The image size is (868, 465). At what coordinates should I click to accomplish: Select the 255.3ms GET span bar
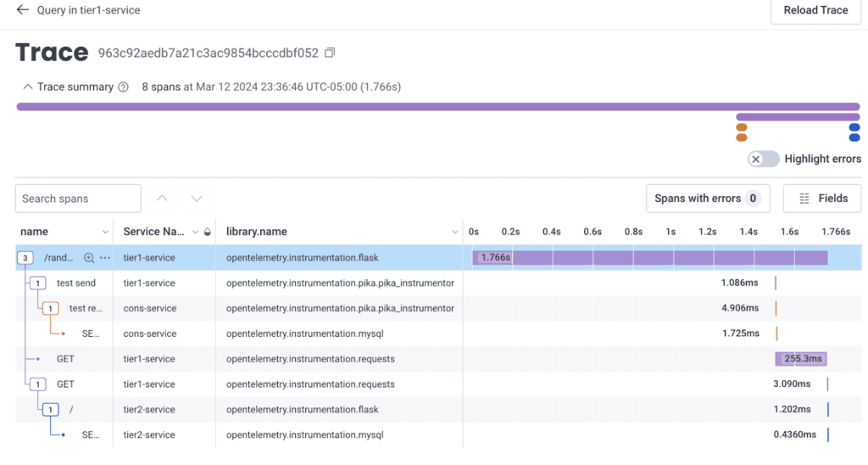point(801,359)
